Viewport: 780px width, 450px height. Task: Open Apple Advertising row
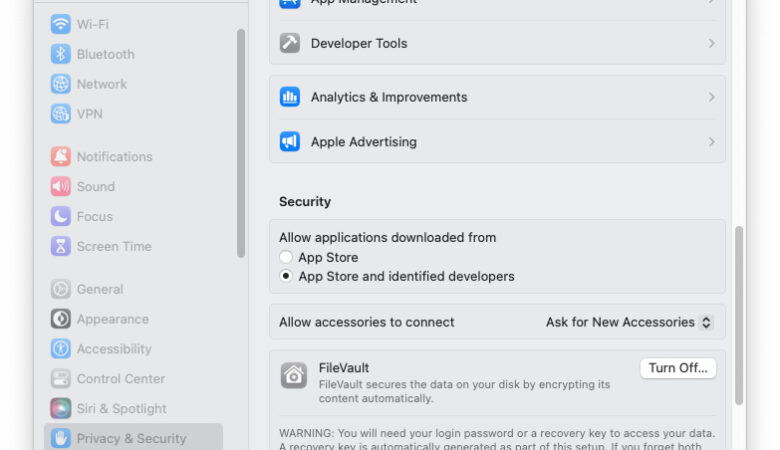tap(497, 142)
